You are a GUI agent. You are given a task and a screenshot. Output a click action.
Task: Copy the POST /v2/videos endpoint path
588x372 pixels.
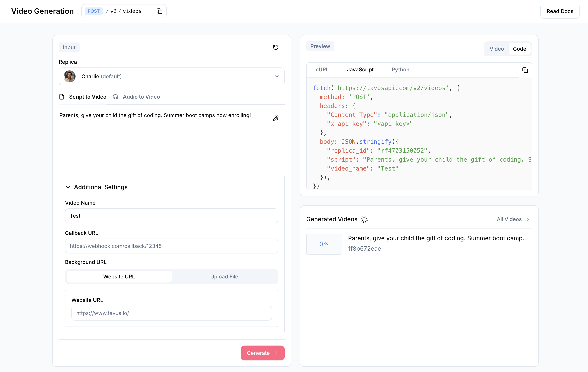click(159, 11)
